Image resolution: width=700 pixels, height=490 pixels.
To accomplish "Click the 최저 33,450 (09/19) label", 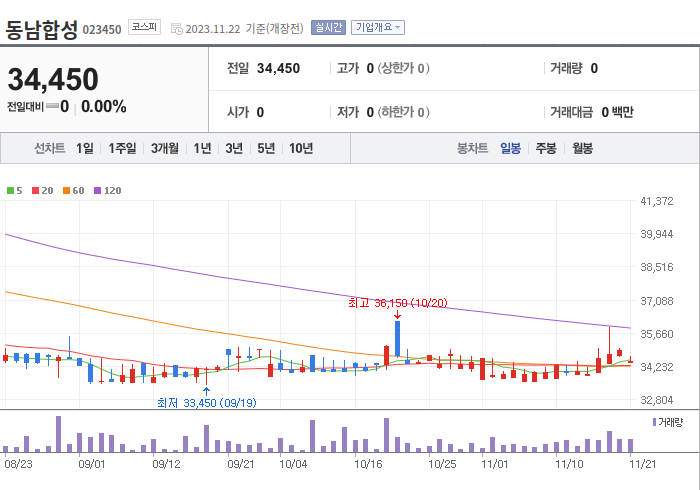I will (207, 403).
